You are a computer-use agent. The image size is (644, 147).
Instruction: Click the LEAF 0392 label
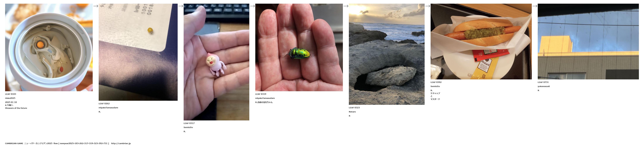pos(436,82)
